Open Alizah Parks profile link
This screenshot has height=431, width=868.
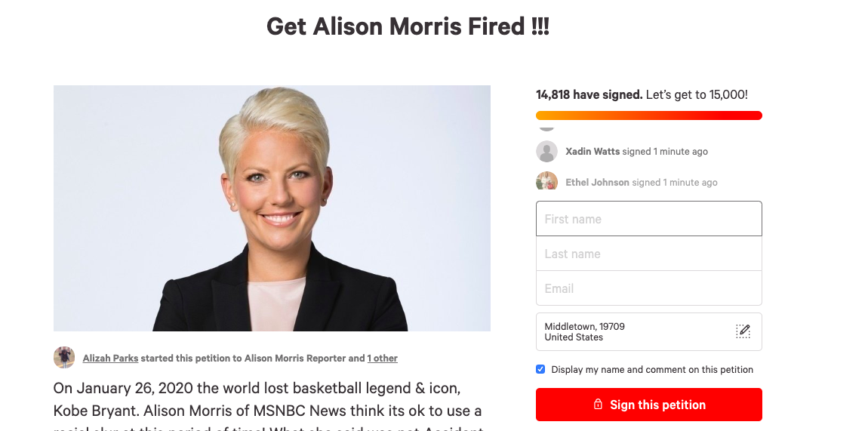pos(110,358)
